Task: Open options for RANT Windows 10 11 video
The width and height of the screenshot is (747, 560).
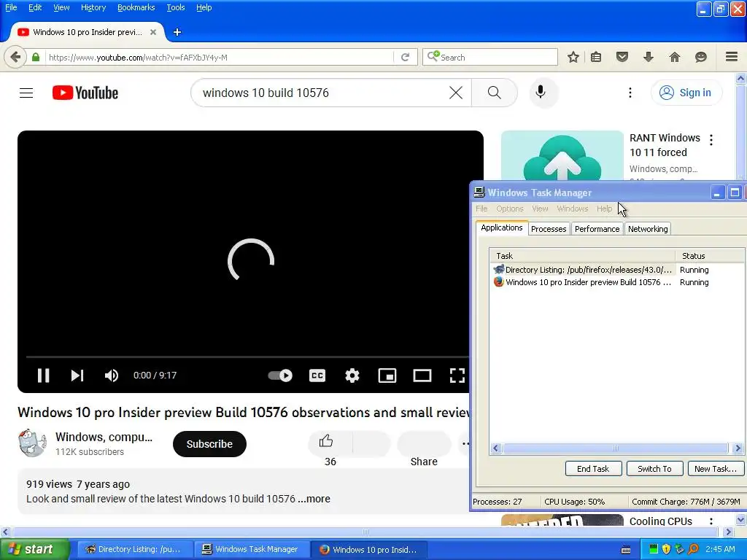Action: 711,139
